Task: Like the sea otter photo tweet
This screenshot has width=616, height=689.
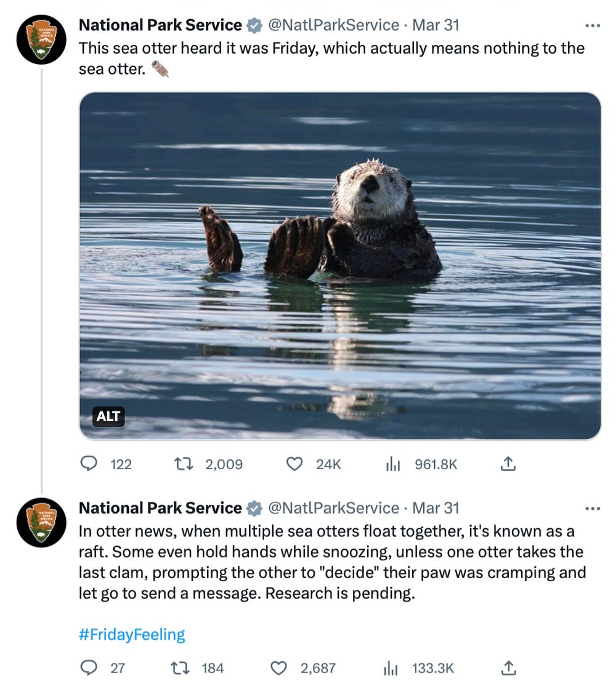Action: (x=294, y=464)
